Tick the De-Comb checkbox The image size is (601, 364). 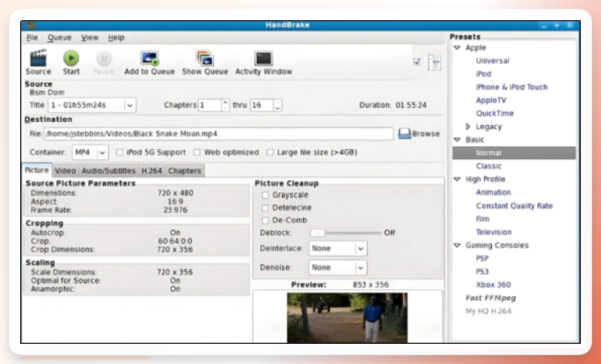click(265, 220)
